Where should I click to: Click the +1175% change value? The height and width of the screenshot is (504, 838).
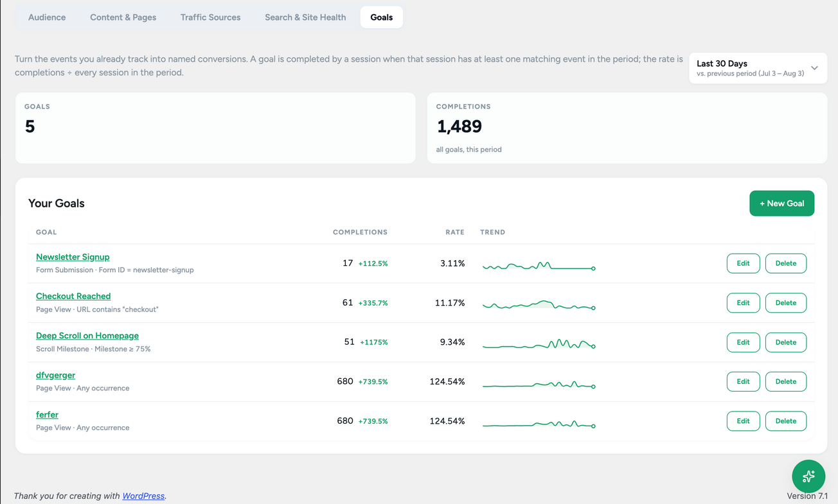pyautogui.click(x=374, y=343)
